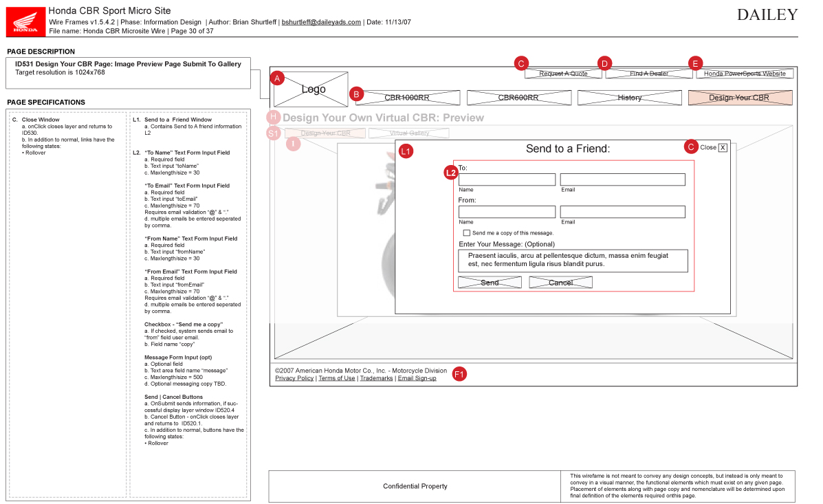
Task: Click the red B annotation marker
Action: coord(356,94)
